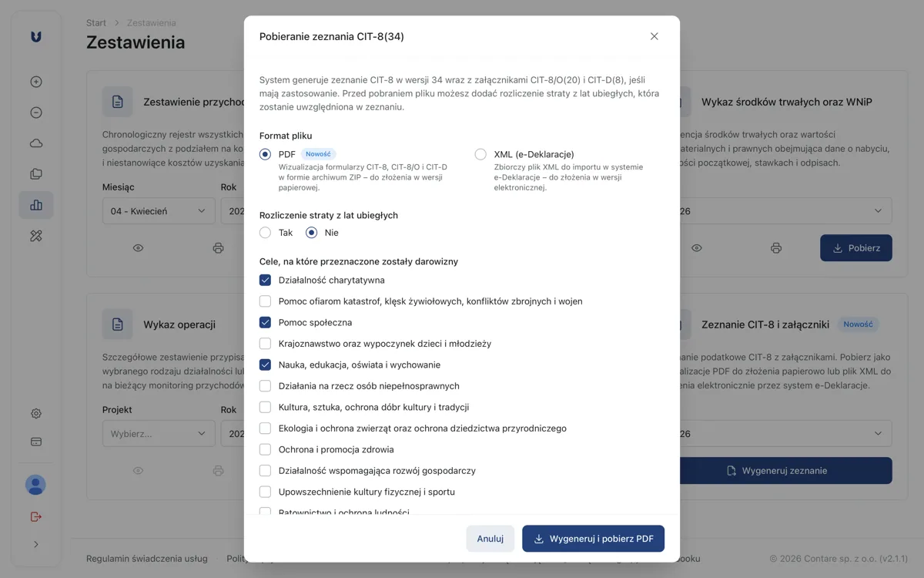This screenshot has width=924, height=578.
Task: Close the CIT-8 download dialog
Action: coord(654,36)
